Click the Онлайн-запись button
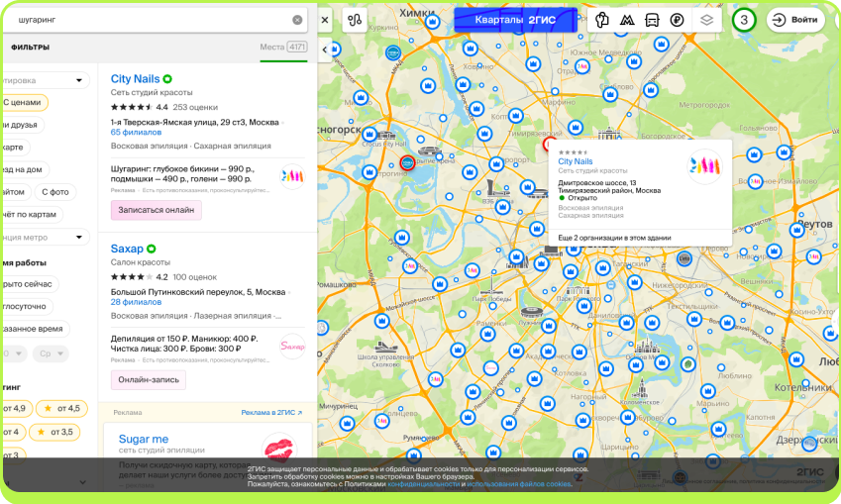 149,379
